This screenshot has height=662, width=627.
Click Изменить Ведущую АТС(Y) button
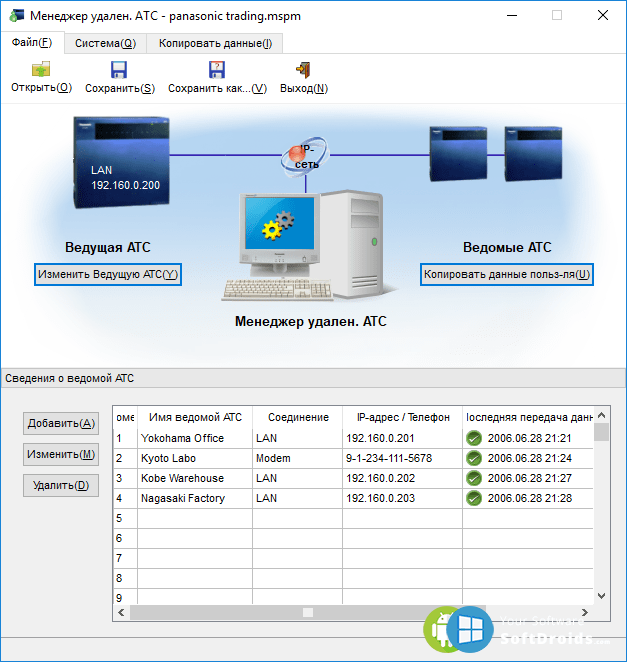click(108, 274)
